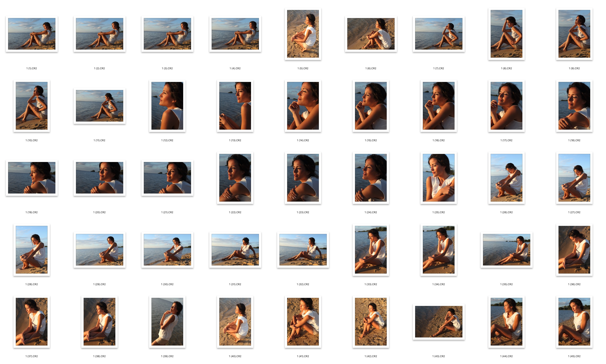Image resolution: width=606 pixels, height=364 pixels.
Task: Select thumbnail 1 (11).CR2
Action: [x=99, y=106]
